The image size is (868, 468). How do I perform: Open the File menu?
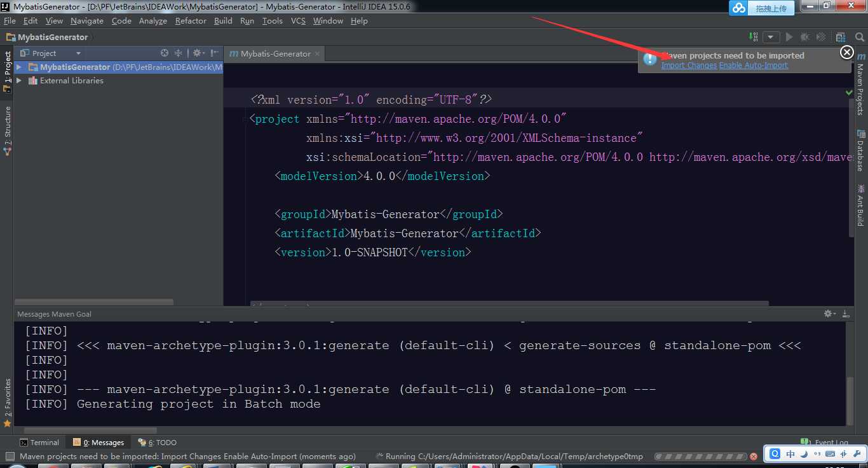[10, 21]
